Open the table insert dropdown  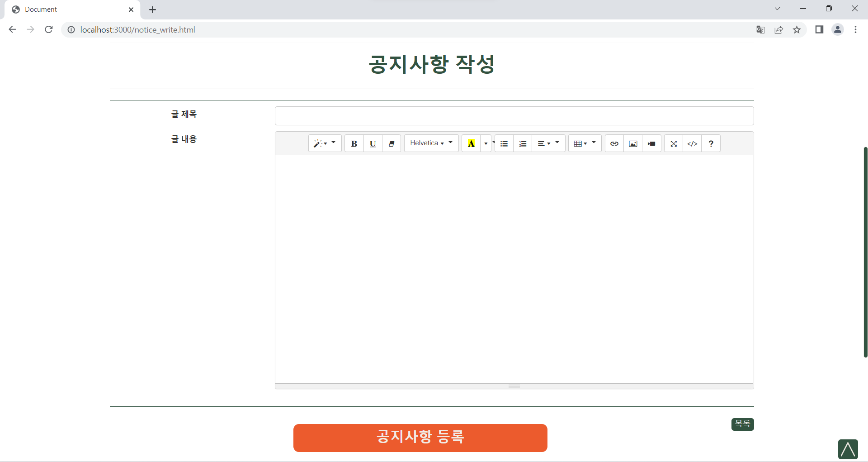[585, 143]
